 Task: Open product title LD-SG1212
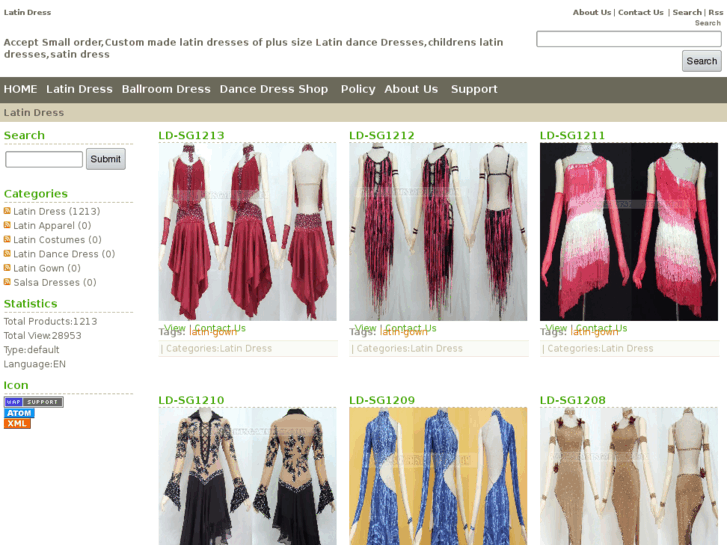pyautogui.click(x=382, y=135)
